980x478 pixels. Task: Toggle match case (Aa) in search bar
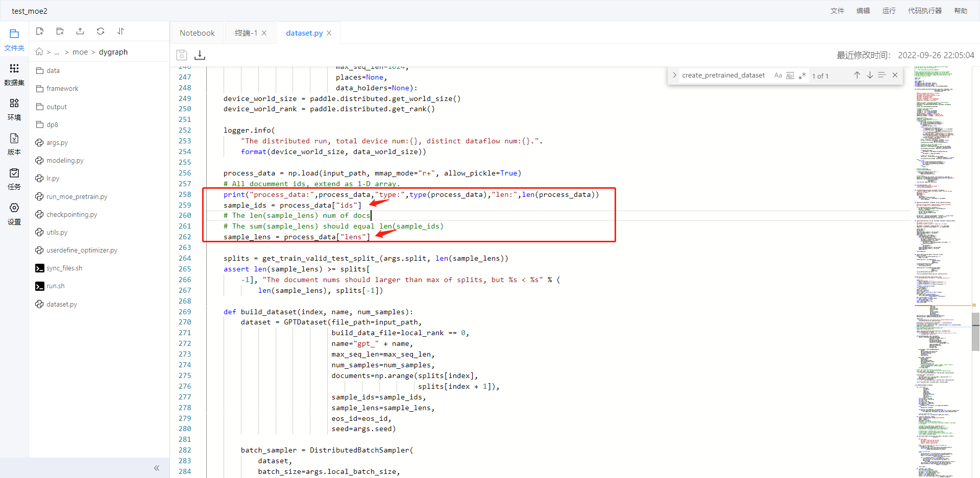tap(778, 75)
